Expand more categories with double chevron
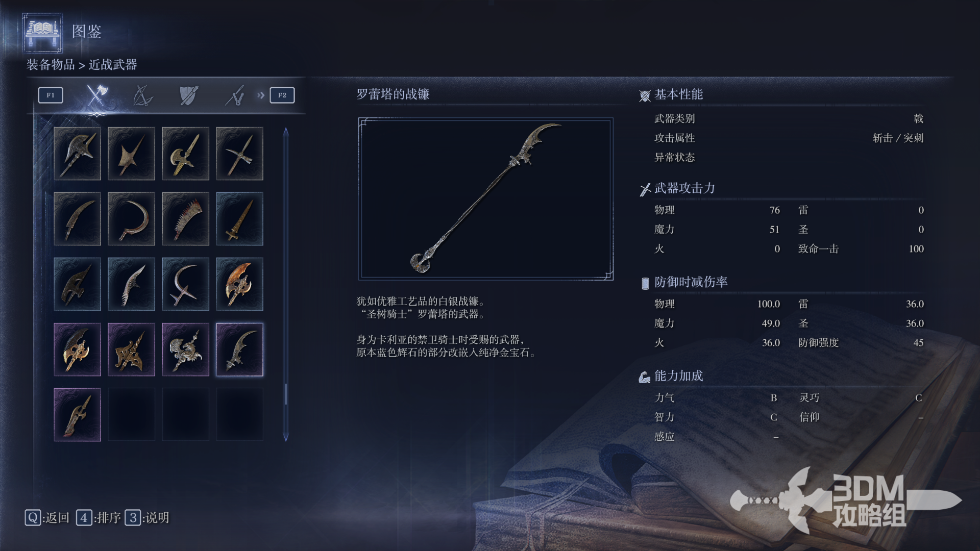 click(261, 95)
